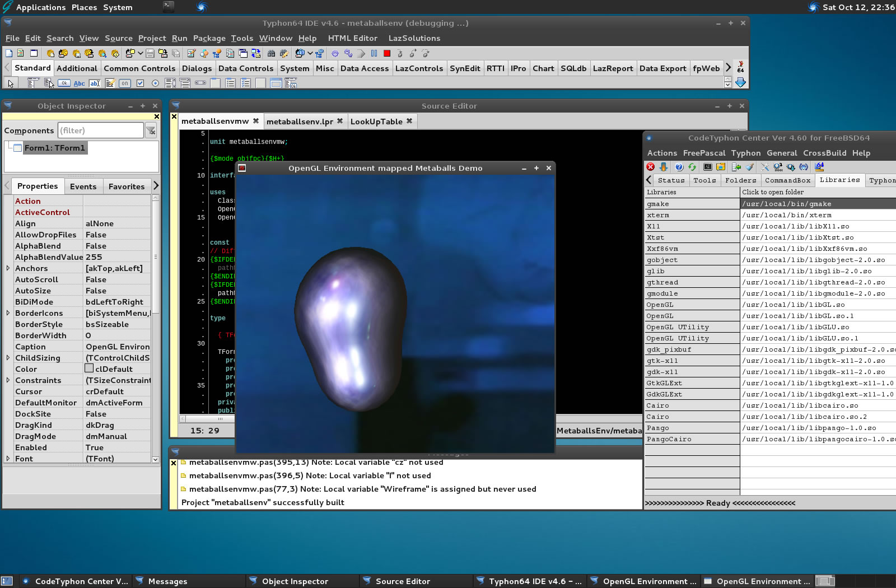The height and width of the screenshot is (588, 896).
Task: Expand the Anchors property node
Action: point(8,268)
